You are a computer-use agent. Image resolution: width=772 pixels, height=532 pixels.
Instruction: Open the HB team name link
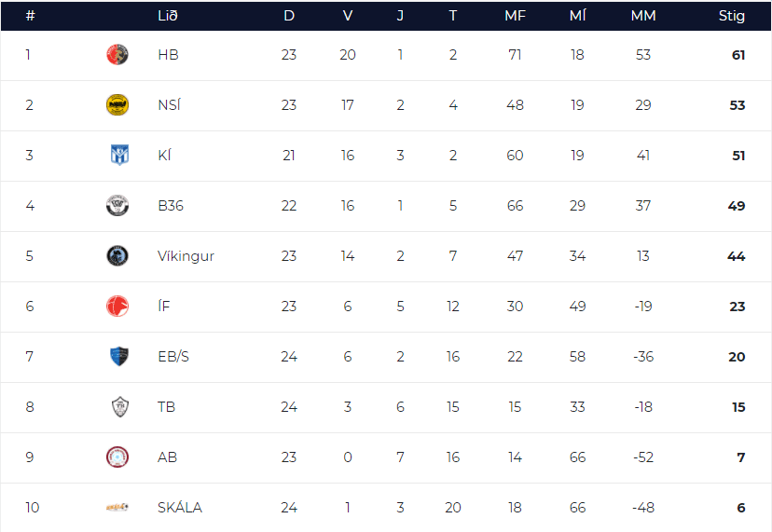(168, 55)
